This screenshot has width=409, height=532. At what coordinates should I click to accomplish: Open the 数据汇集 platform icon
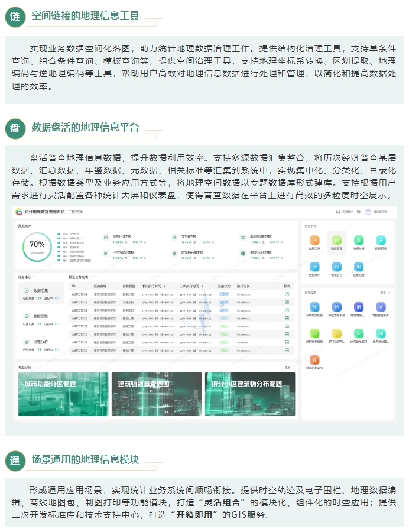pos(315,241)
